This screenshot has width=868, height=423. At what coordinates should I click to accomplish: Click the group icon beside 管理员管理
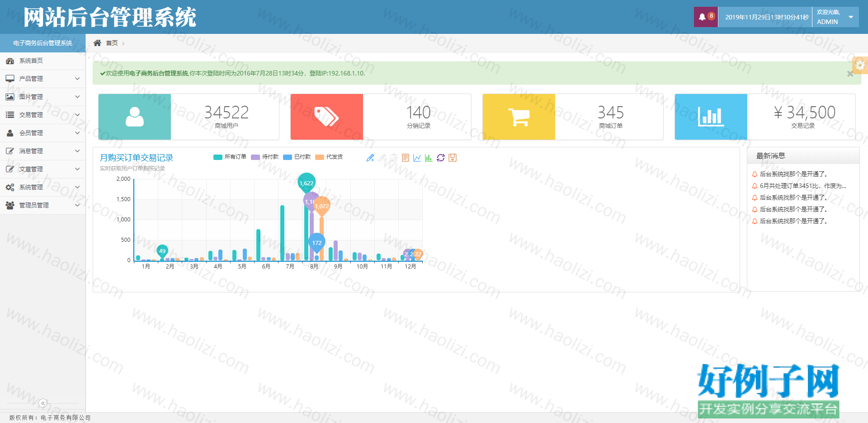tap(10, 205)
